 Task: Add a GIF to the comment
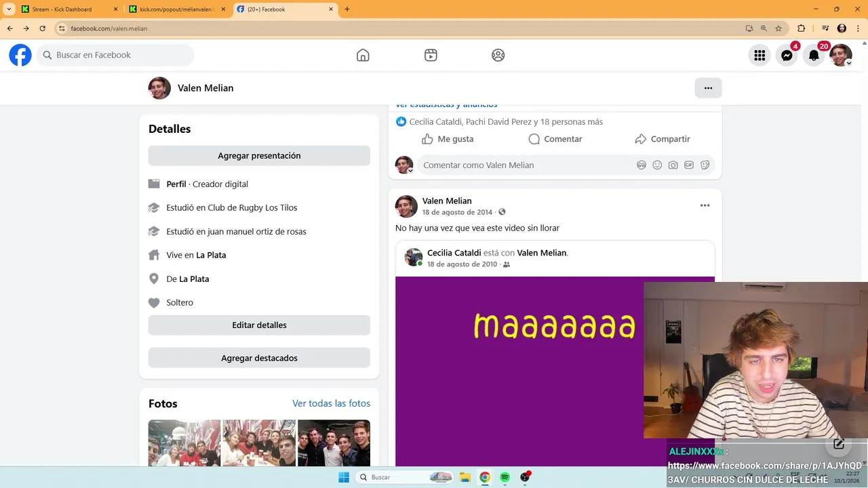tap(689, 165)
